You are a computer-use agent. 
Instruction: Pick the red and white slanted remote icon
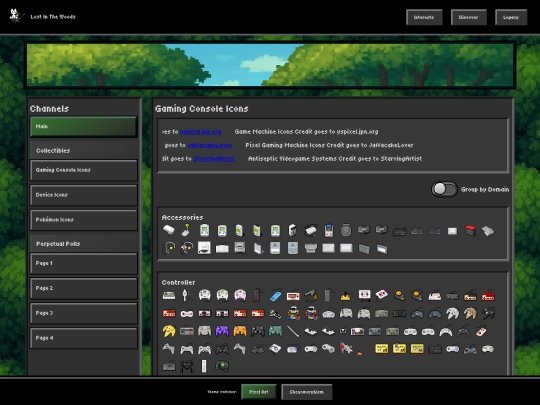pos(481,331)
